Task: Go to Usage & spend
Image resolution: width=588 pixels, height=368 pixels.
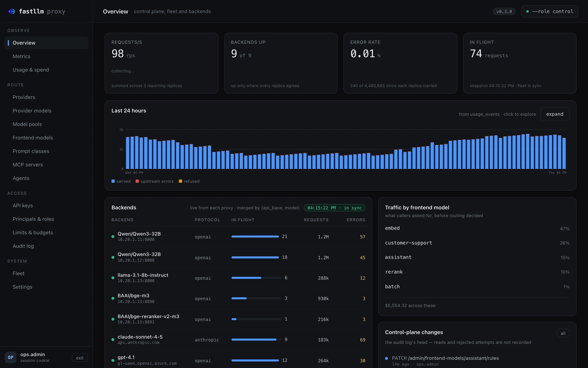Action: click(x=46, y=70)
